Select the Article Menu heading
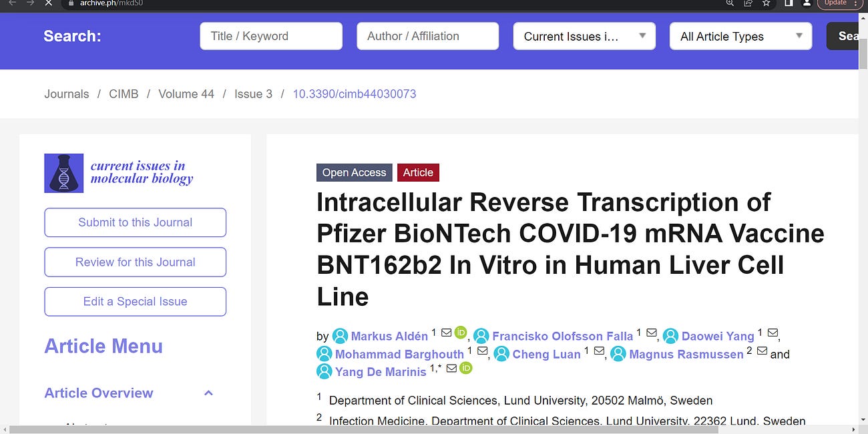This screenshot has width=868, height=434. (x=103, y=346)
